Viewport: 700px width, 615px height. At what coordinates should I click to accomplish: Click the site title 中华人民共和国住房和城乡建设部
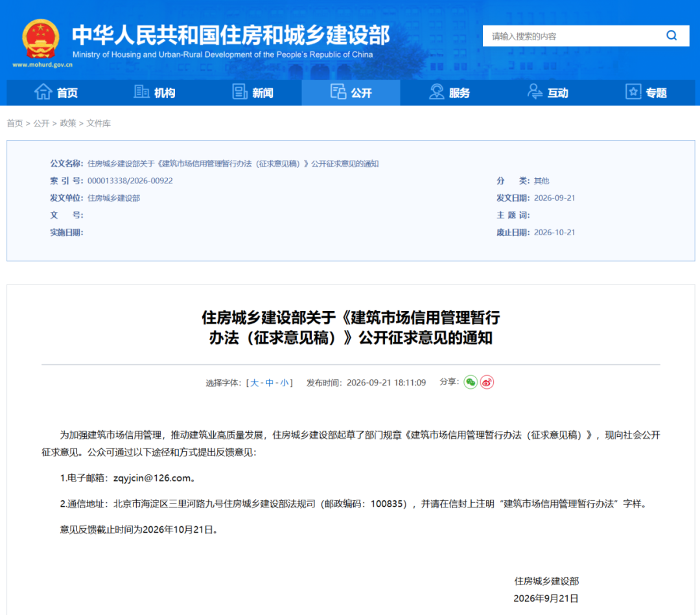[231, 35]
